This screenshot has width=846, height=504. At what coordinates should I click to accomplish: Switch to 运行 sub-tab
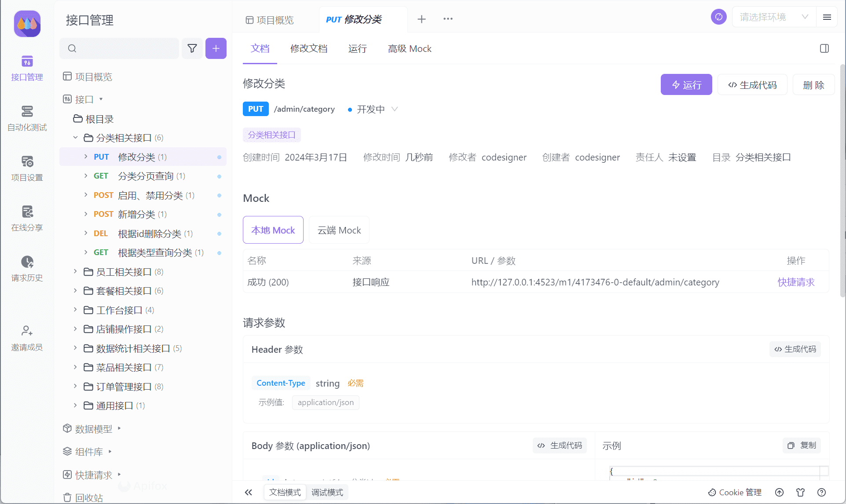coord(358,48)
